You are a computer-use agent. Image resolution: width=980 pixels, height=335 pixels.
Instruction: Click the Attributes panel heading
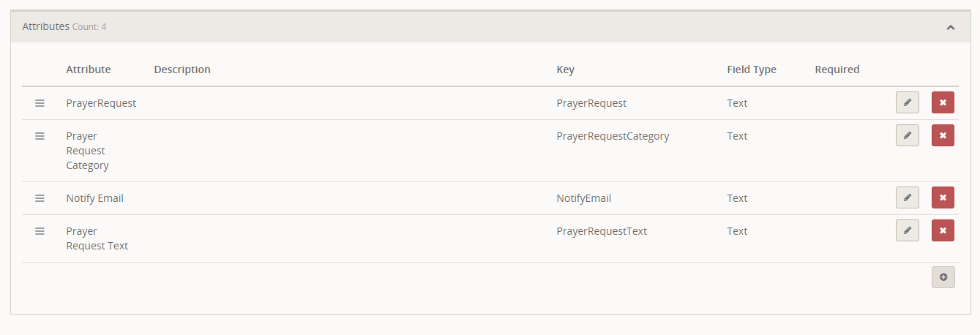tap(46, 26)
